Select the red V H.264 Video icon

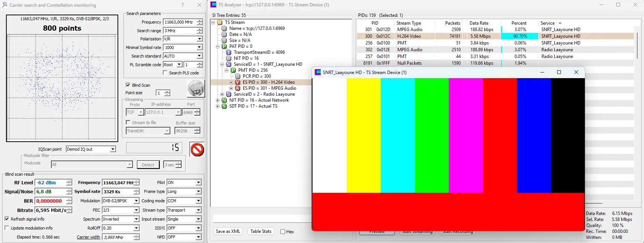[238, 82]
